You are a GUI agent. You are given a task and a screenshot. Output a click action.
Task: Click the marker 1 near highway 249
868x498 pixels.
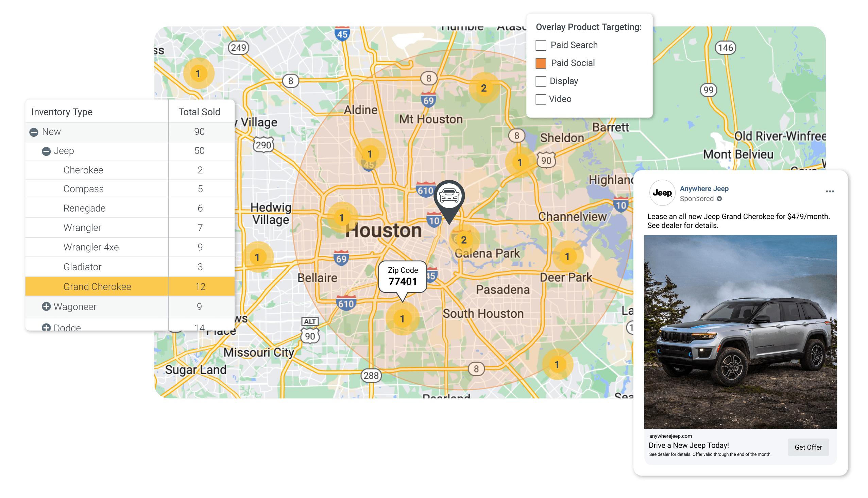point(198,73)
